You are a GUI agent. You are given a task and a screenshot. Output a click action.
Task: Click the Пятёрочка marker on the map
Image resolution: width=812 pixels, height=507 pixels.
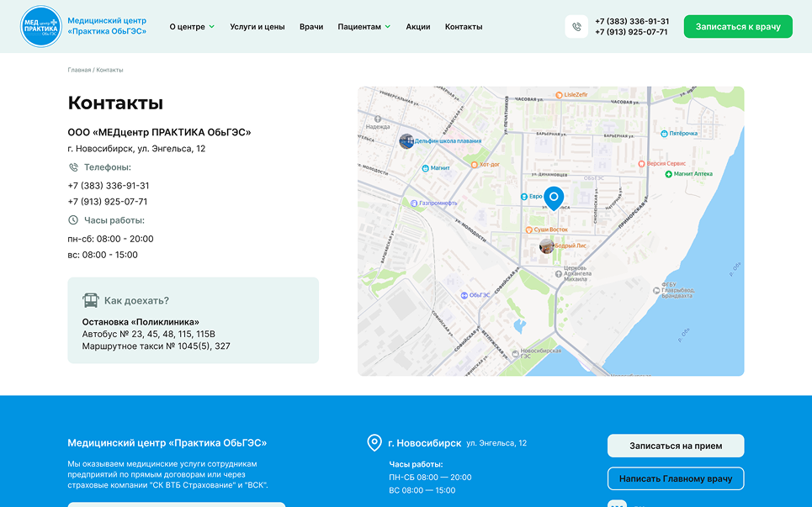(x=663, y=133)
